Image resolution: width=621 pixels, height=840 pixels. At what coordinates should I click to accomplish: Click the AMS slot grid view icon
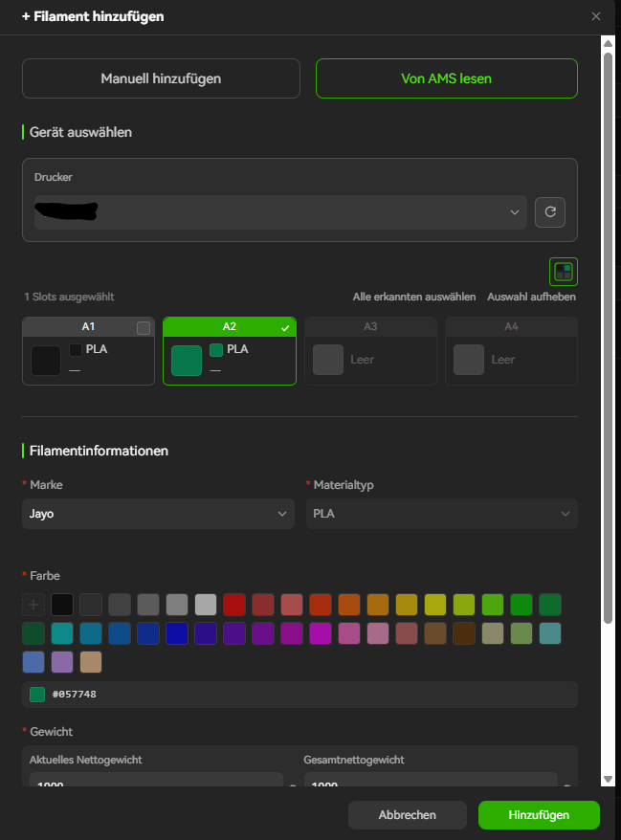click(x=564, y=272)
